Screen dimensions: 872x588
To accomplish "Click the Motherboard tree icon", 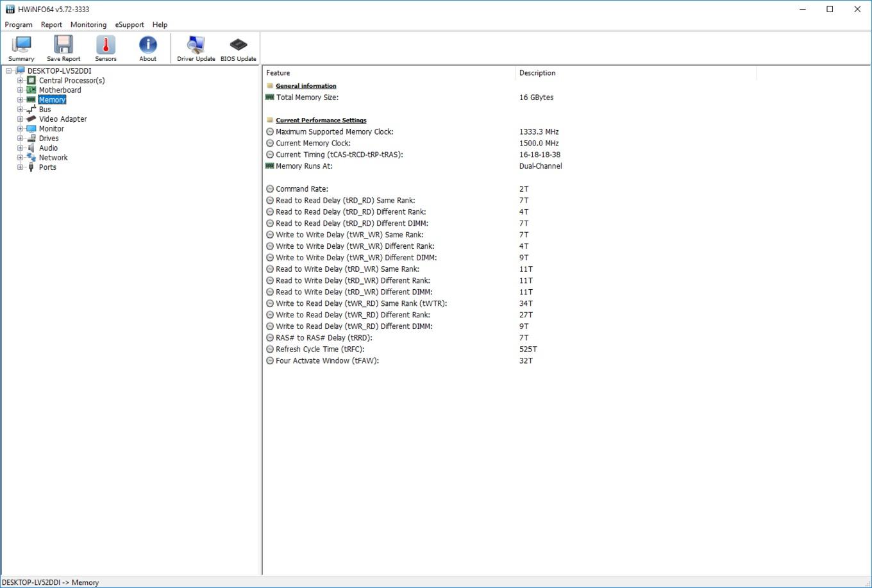I will click(31, 90).
